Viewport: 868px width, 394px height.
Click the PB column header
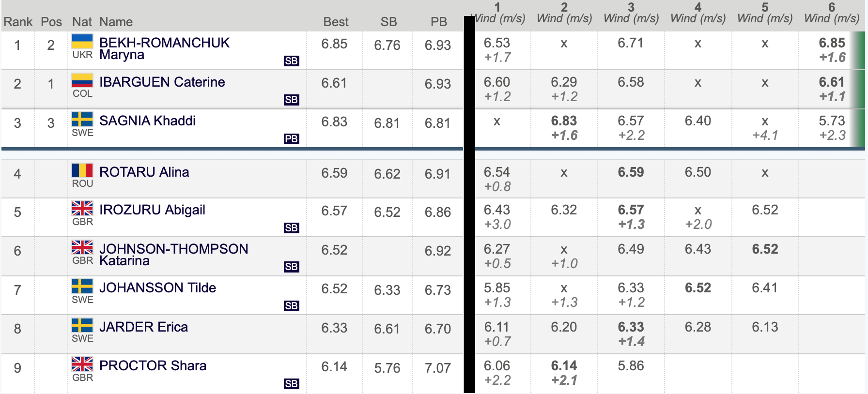click(x=438, y=22)
